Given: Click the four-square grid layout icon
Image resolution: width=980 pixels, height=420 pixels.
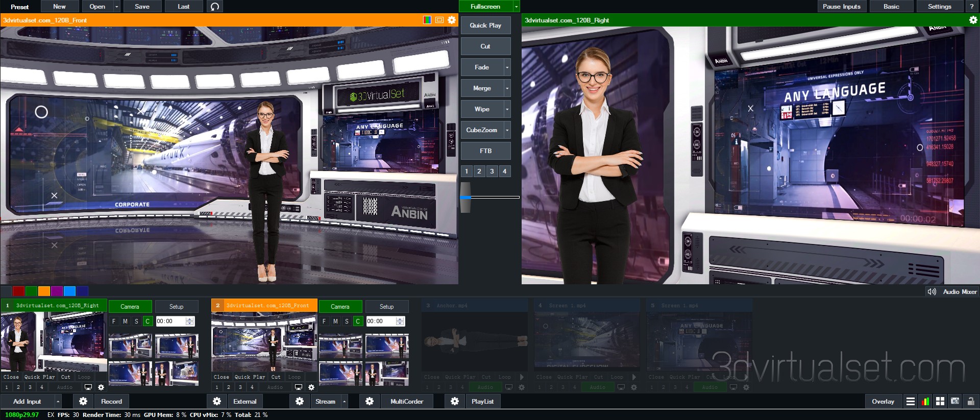Looking at the screenshot, I should (940, 401).
